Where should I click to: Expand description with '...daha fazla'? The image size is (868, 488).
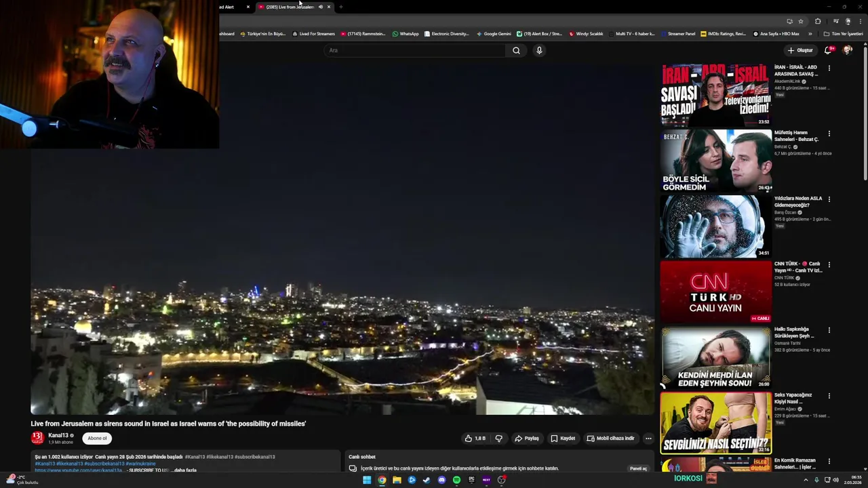[x=185, y=470]
